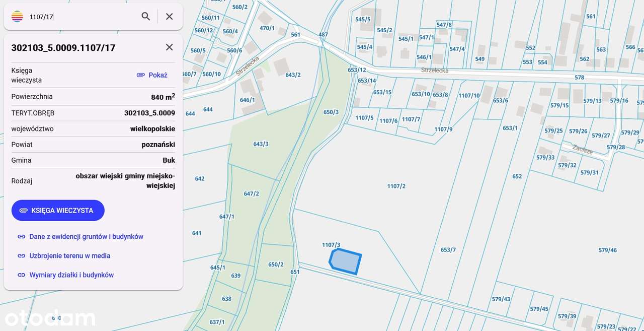Click parcel label 653/12 on map
The image size is (644, 331).
357,70
